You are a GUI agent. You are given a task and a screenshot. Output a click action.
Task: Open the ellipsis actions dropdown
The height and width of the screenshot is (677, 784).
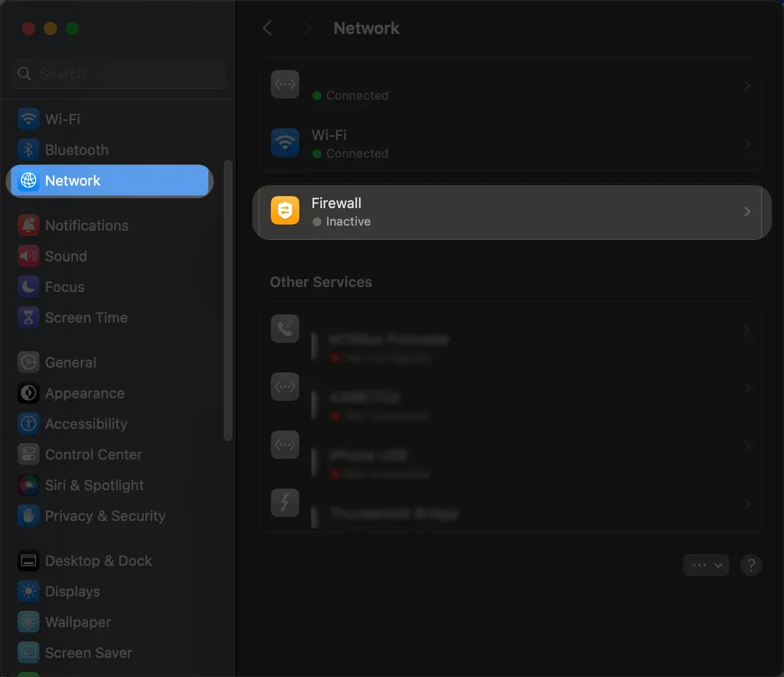pyautogui.click(x=706, y=565)
